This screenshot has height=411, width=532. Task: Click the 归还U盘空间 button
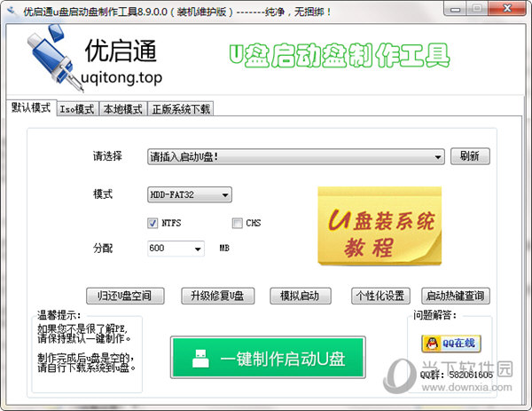[125, 296]
